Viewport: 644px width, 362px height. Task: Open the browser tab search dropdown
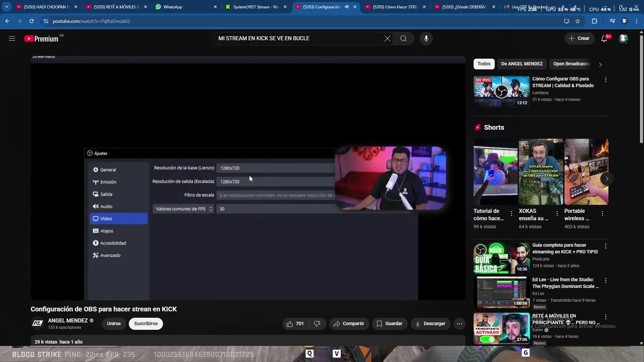[x=7, y=7]
